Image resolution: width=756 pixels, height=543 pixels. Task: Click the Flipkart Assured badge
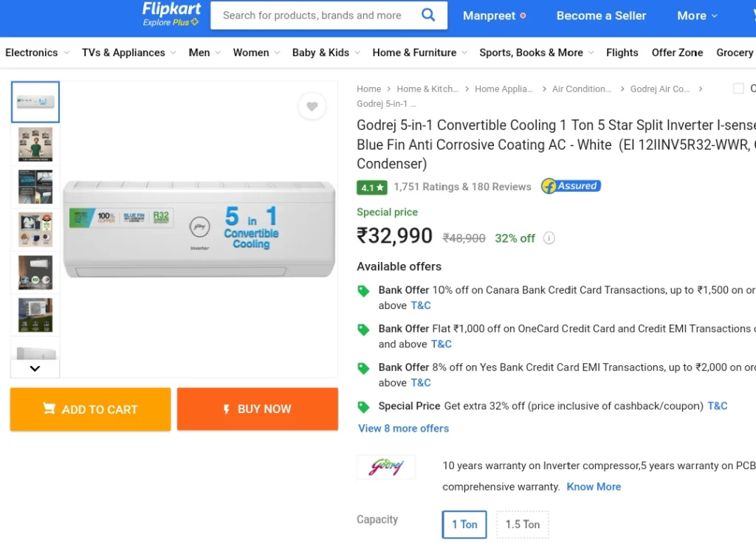click(571, 186)
